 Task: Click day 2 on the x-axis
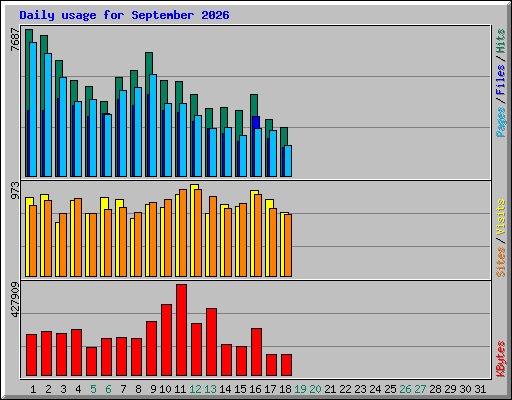[x=48, y=389]
